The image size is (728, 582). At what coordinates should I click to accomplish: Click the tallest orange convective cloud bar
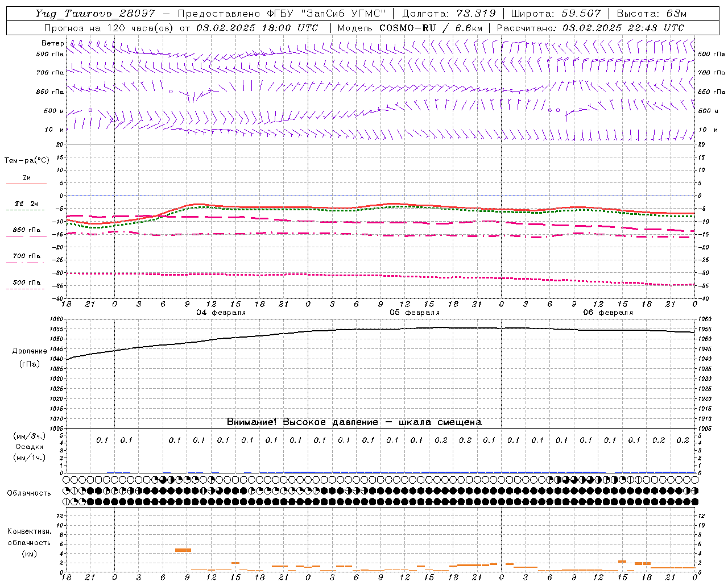183,550
